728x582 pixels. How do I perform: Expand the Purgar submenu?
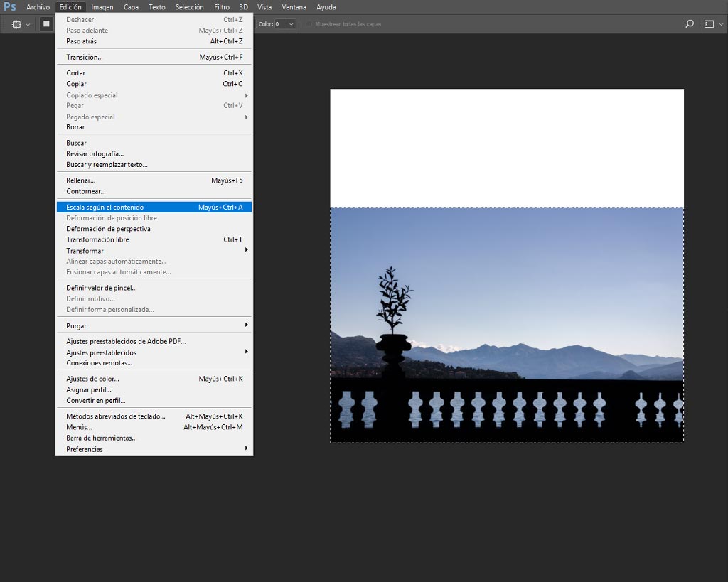pyautogui.click(x=154, y=325)
